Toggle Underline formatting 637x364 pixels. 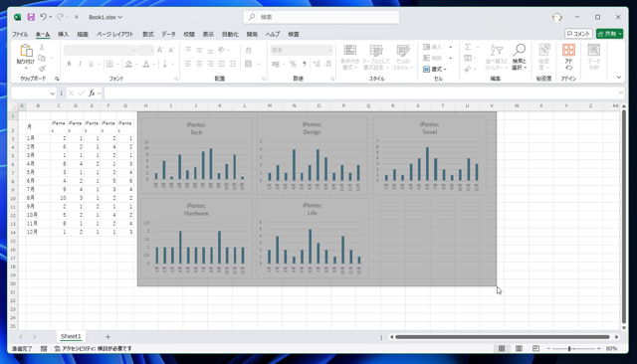(x=91, y=64)
